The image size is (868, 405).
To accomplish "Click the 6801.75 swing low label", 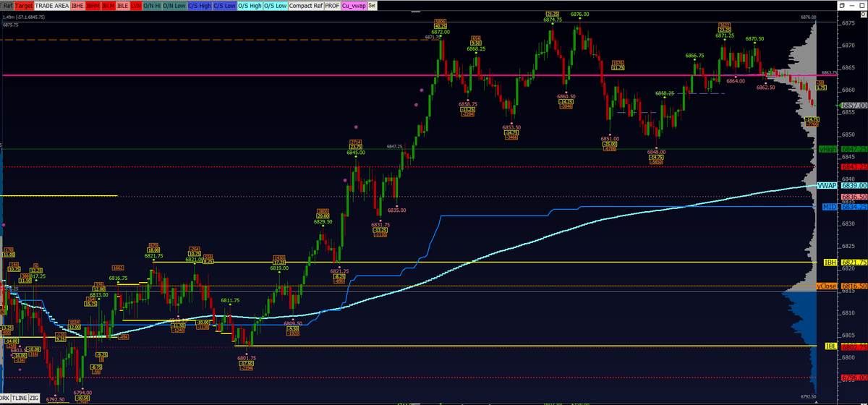I will [x=247, y=358].
